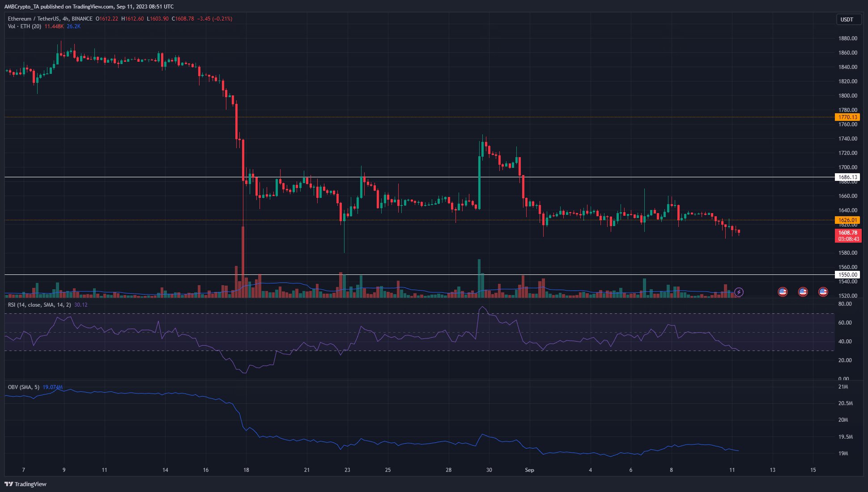Open the middle US flag economic event icon

click(x=803, y=292)
